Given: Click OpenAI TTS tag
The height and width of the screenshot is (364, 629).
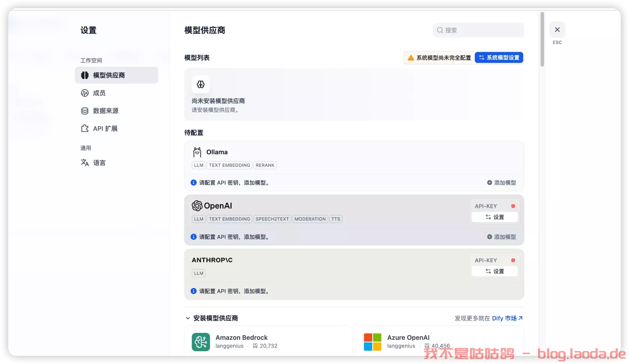Looking at the screenshot, I should tap(336, 219).
